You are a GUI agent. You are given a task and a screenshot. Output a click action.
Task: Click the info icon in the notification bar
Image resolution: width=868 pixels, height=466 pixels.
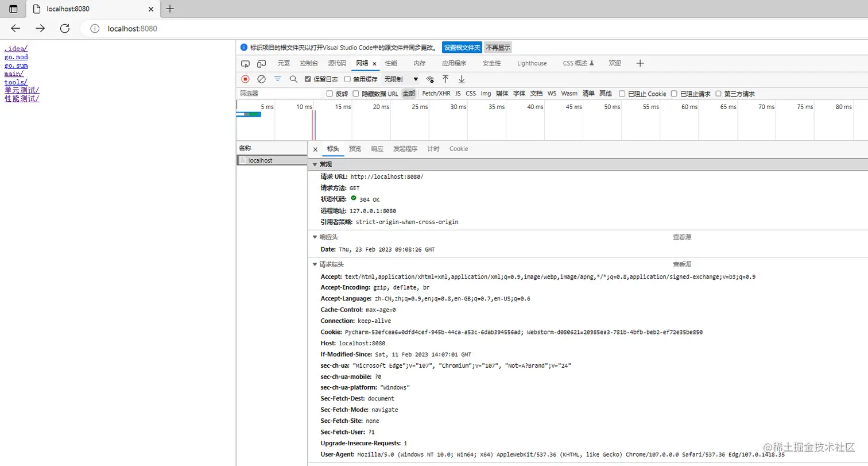coord(244,48)
